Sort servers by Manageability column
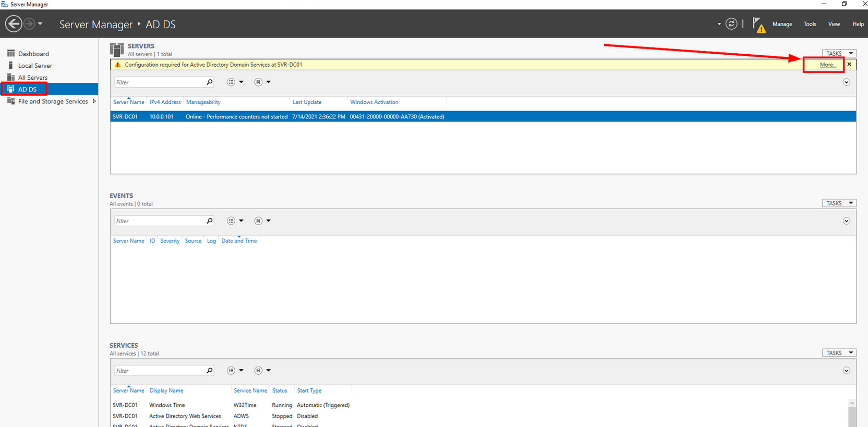The height and width of the screenshot is (427, 868). 203,102
